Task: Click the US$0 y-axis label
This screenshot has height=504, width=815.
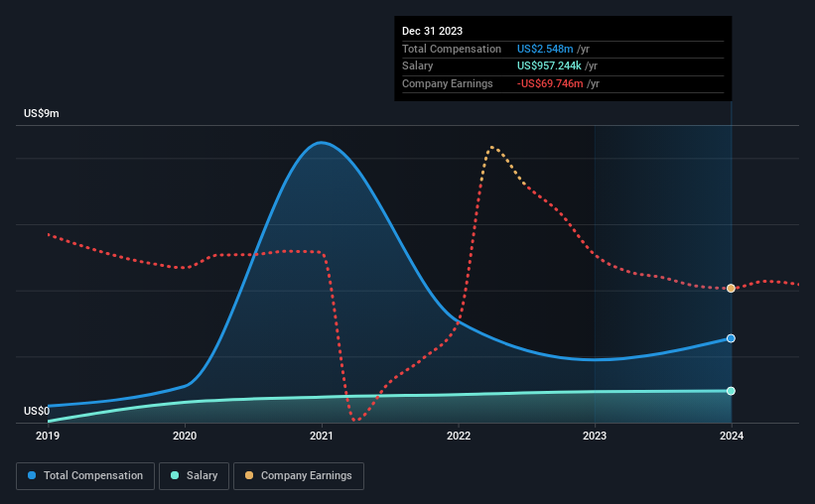Action: pyautogui.click(x=37, y=411)
